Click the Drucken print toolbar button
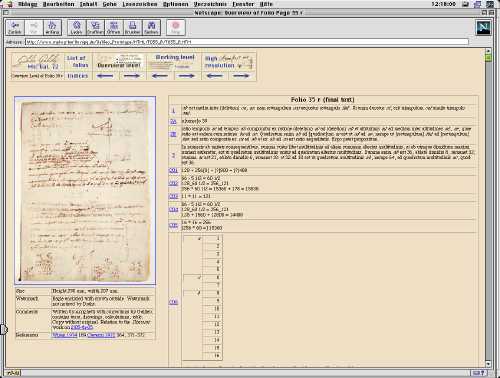This screenshot has width=500, height=378. (132, 28)
